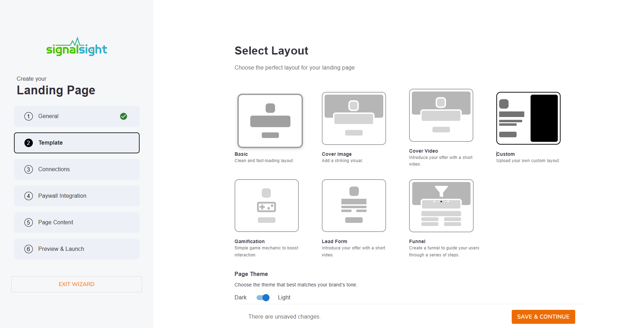Select the Custom layout icon
The height and width of the screenshot is (328, 644).
(x=528, y=118)
